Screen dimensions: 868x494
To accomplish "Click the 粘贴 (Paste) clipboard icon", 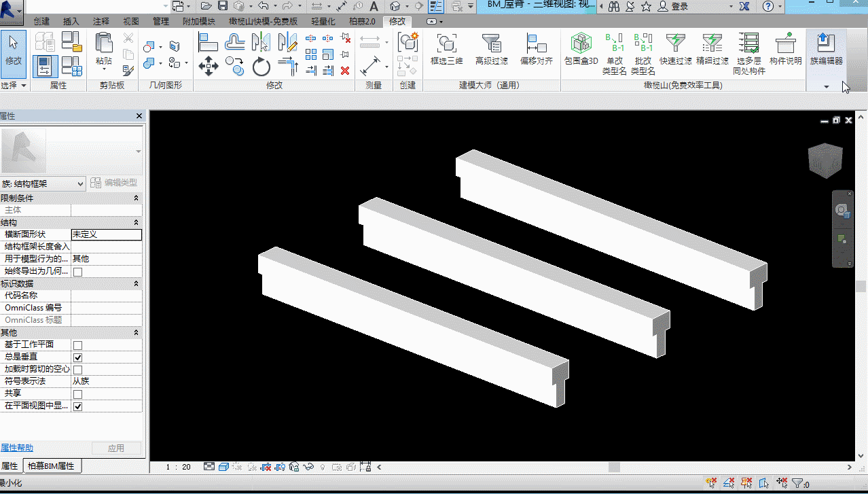I will pyautogui.click(x=104, y=43).
